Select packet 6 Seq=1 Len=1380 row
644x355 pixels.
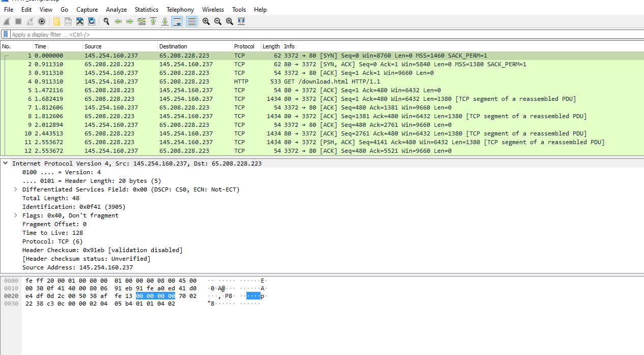coord(322,99)
